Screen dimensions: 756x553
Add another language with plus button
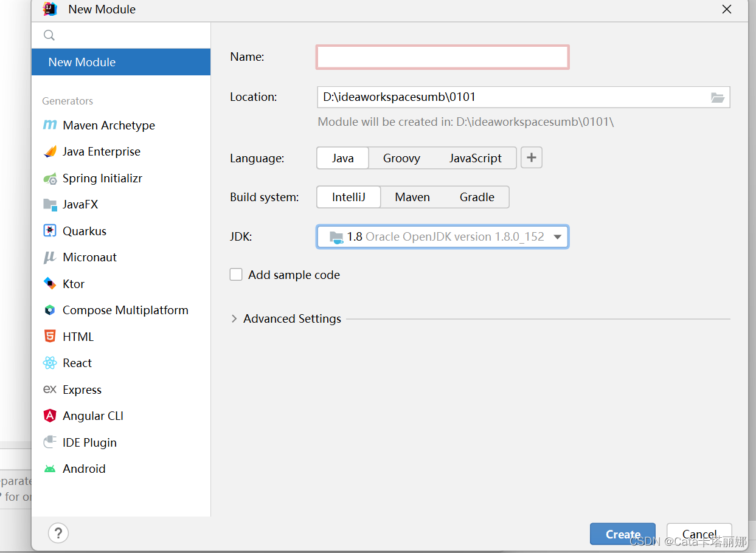pos(532,158)
